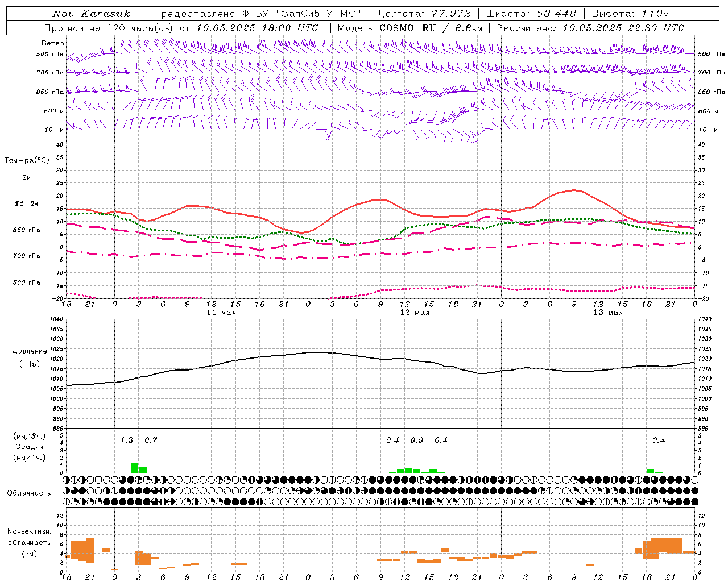This screenshot has width=728, height=582.
Task: Click the (мм/3ч.) precipitation unit label
Action: (x=29, y=436)
